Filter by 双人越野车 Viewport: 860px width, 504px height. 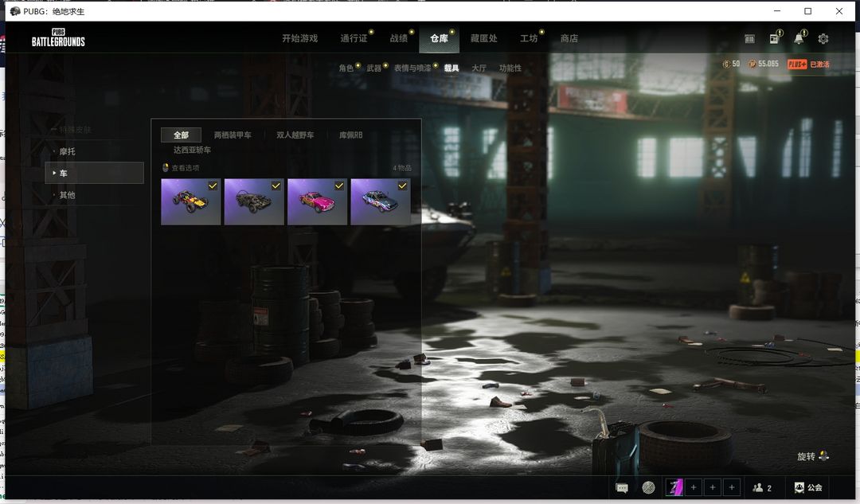[295, 135]
